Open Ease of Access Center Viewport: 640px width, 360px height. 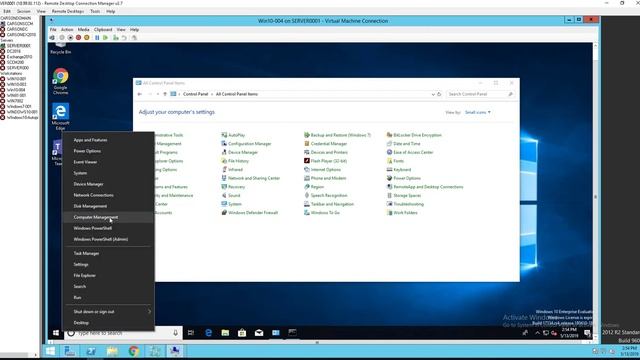[x=410, y=152]
